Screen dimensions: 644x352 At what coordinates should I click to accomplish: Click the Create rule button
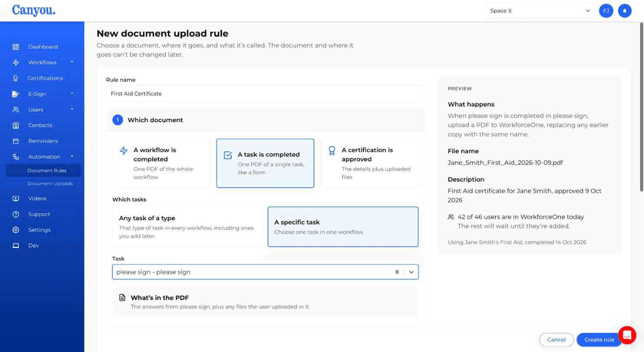coord(599,340)
